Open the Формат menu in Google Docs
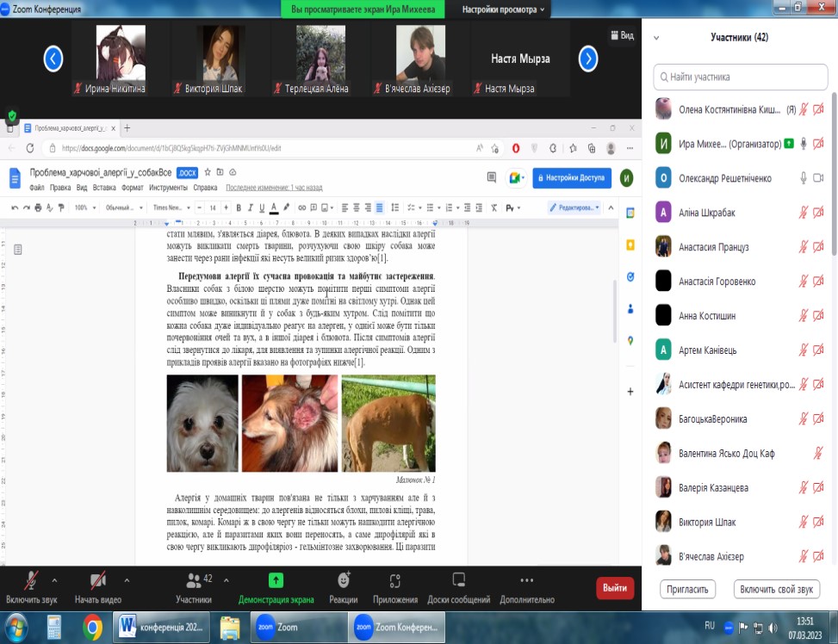 point(132,187)
